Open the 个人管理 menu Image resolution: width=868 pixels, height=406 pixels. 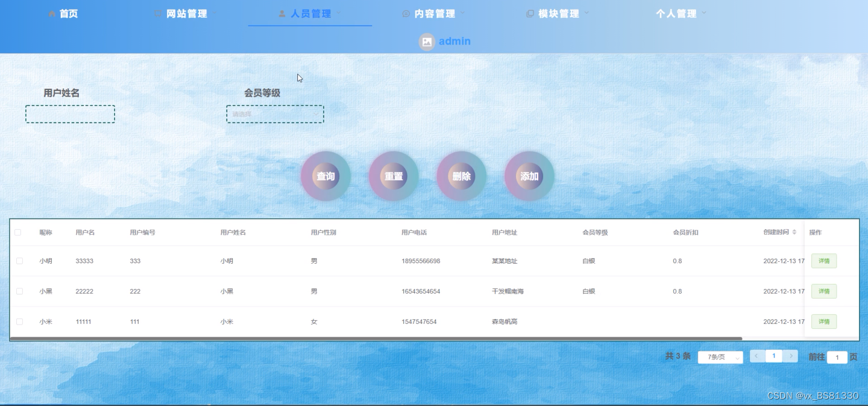682,13
